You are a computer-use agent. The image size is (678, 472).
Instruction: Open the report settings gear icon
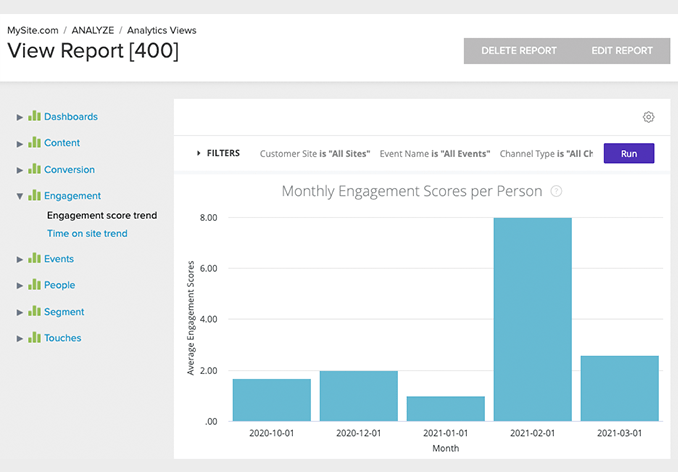(x=648, y=117)
